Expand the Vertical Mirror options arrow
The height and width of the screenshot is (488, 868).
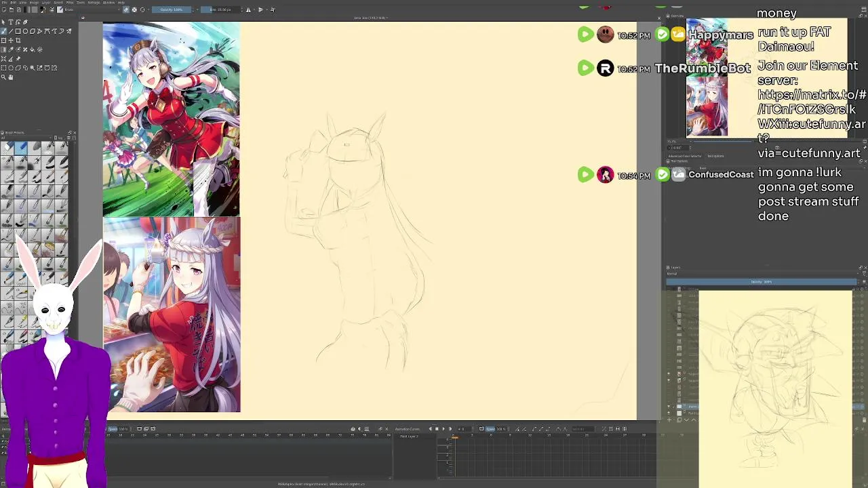point(267,9)
